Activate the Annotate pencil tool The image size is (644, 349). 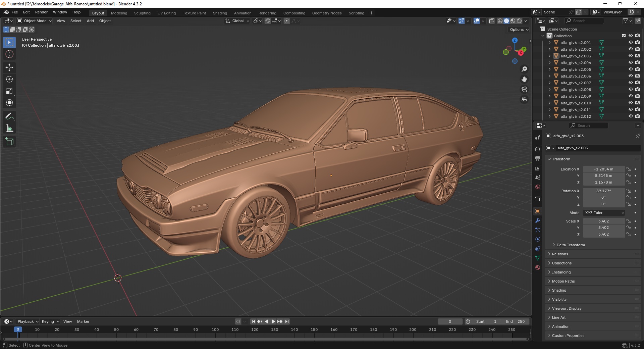click(9, 116)
